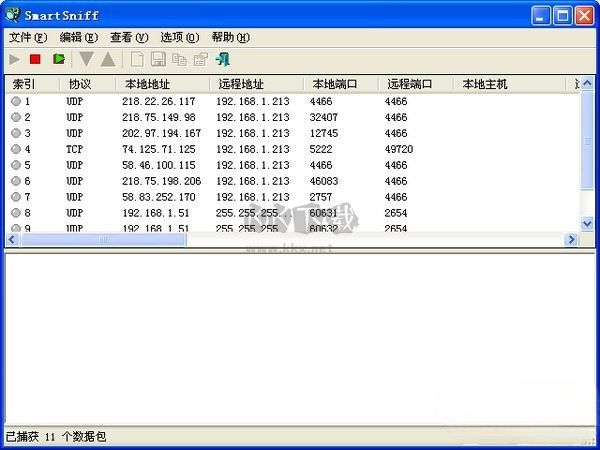Click the horizontal scroll right arrow
Viewport: 600px width, 450px height.
pyautogui.click(x=572, y=240)
